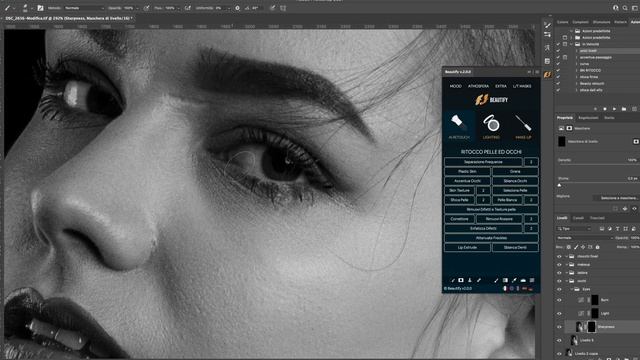Toggle checkmark of curva action
The width and height of the screenshot is (640, 360).
(x=558, y=64)
